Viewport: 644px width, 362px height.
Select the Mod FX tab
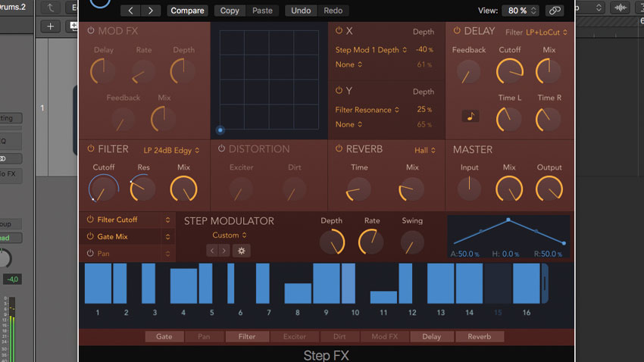[x=384, y=336]
